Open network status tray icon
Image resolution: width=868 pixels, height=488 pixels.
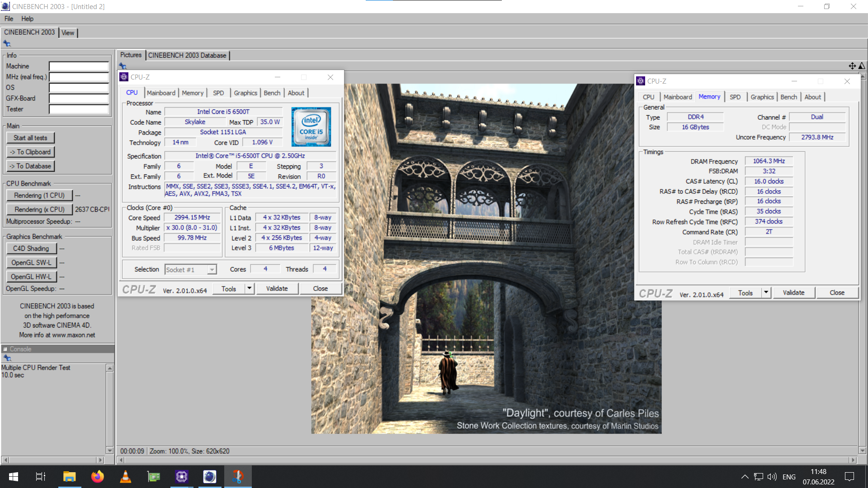point(759,477)
